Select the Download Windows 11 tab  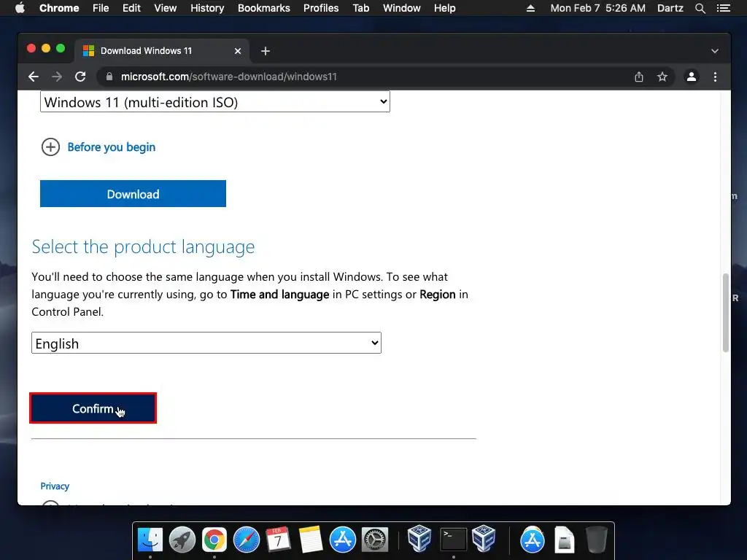click(161, 51)
